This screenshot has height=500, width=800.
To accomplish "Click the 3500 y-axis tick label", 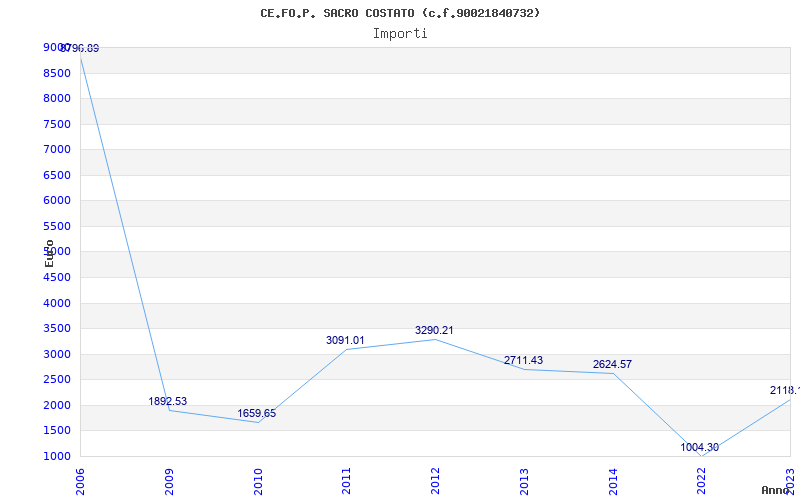I will coord(57,329).
